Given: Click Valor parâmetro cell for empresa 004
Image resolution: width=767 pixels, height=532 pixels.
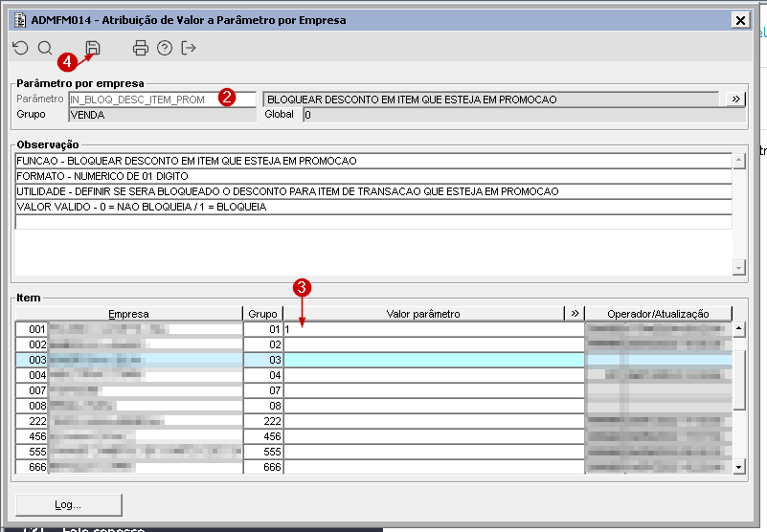Looking at the screenshot, I should pos(434,375).
